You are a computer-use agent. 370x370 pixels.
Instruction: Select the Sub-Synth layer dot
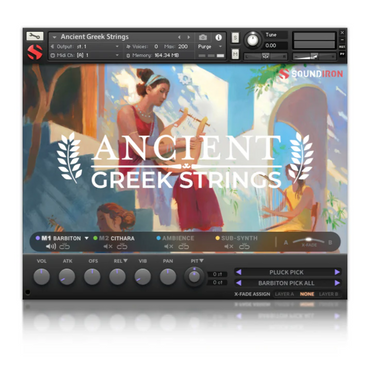click(x=218, y=238)
